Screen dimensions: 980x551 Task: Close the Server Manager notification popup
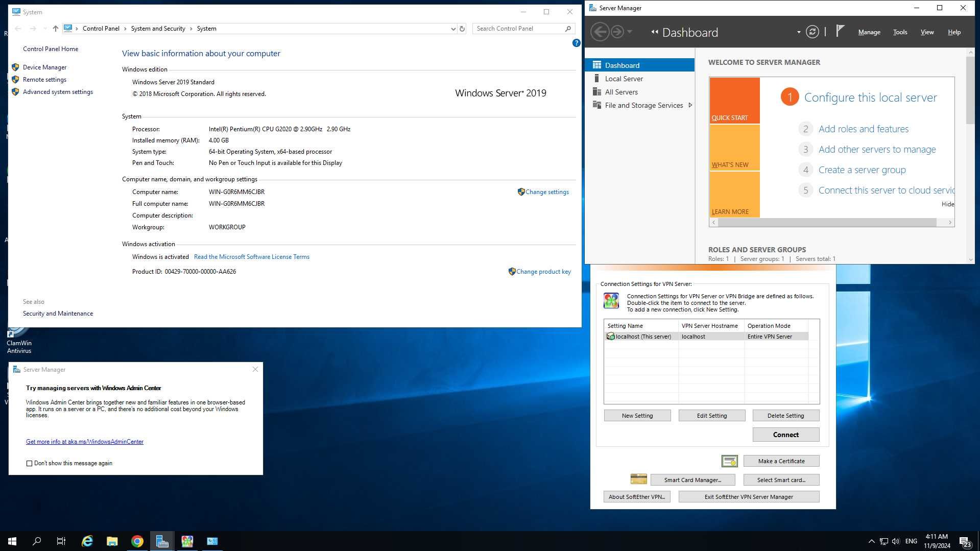pyautogui.click(x=255, y=369)
